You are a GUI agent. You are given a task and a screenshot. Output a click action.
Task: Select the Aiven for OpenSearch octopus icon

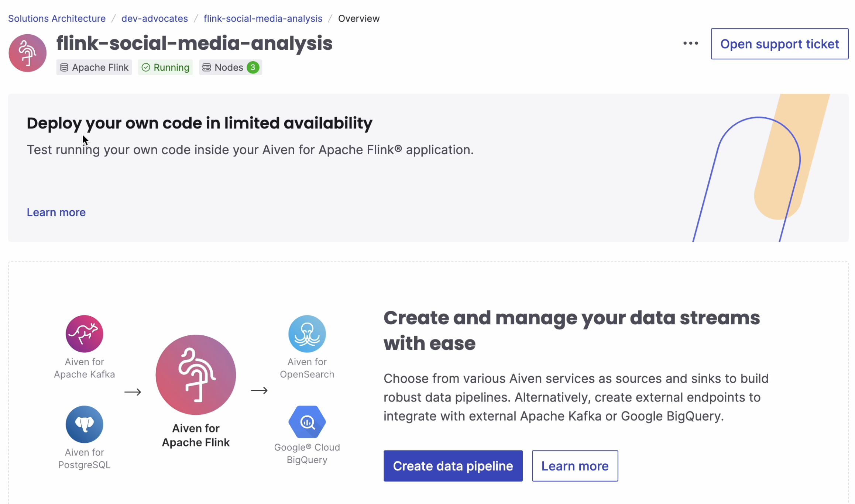(x=307, y=333)
